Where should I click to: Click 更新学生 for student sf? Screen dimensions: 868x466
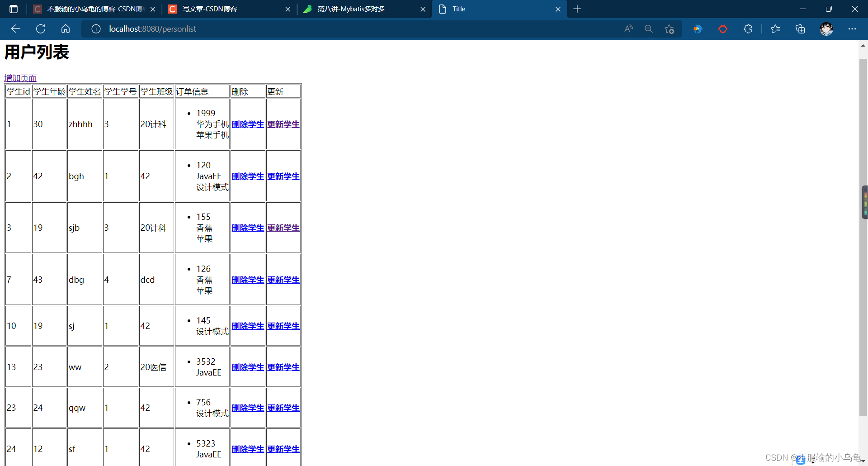point(283,449)
